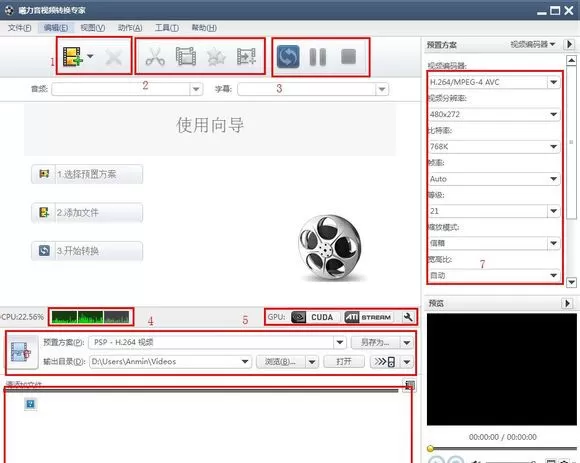Image resolution: width=580 pixels, height=463 pixels.
Task: Click 预置方案 panel collapse arrow
Action: click(569, 44)
